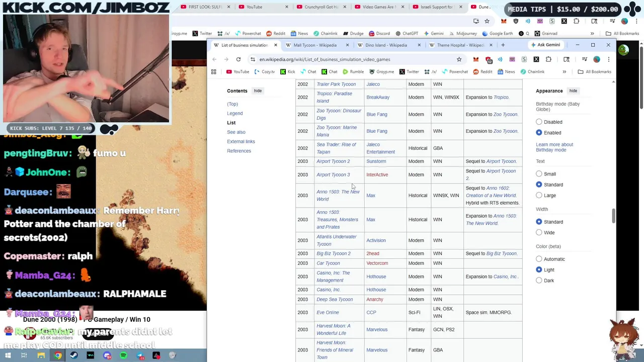This screenshot has width=644, height=362.
Task: Click Wikipedia page vertical scrollbar thumb
Action: tap(613, 216)
